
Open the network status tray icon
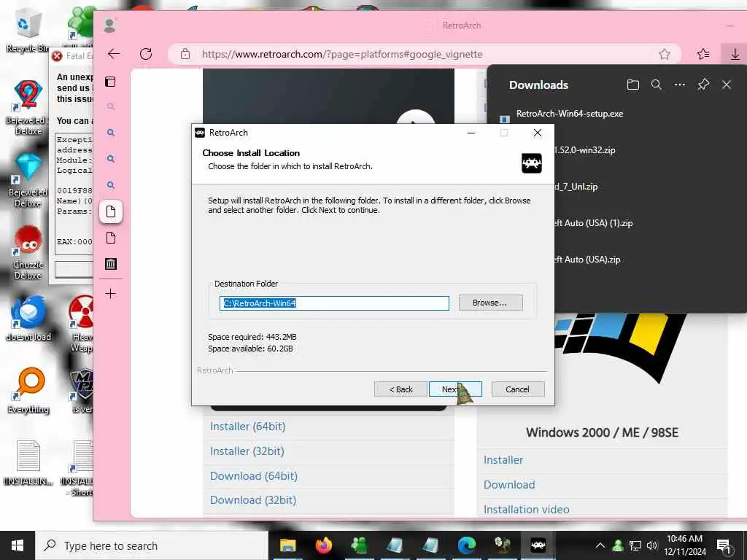(x=635, y=545)
